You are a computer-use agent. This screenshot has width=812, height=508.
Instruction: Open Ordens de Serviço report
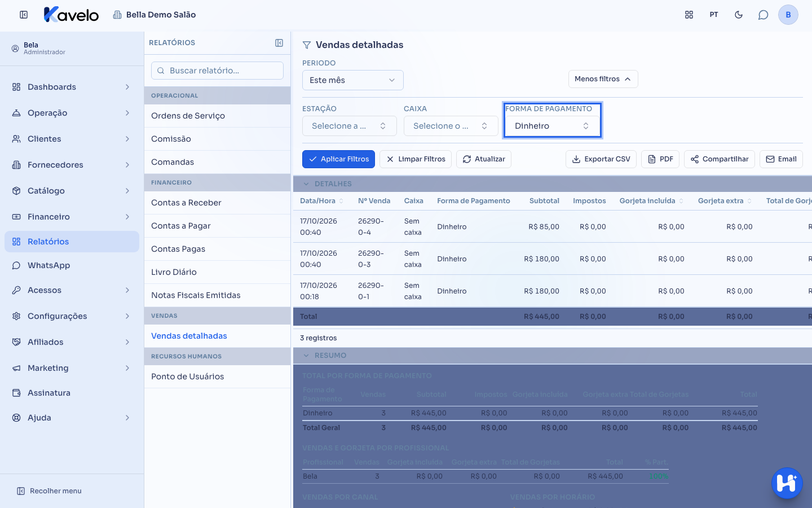[217, 116]
